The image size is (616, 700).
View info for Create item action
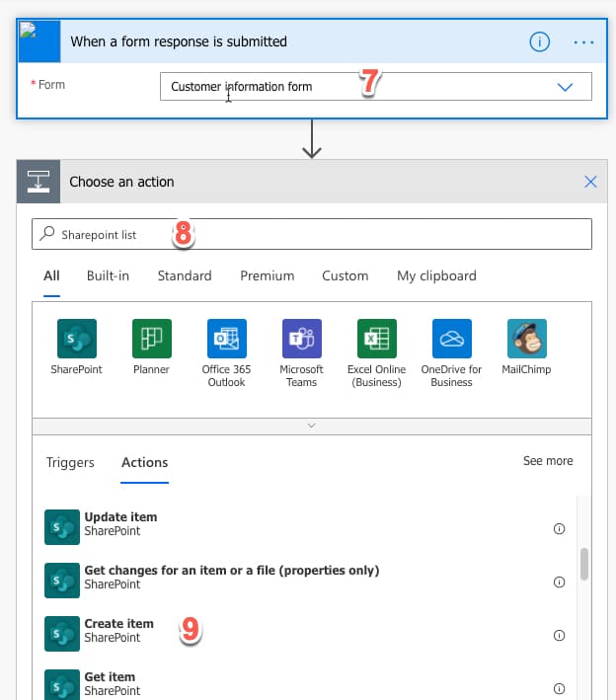[x=559, y=636]
